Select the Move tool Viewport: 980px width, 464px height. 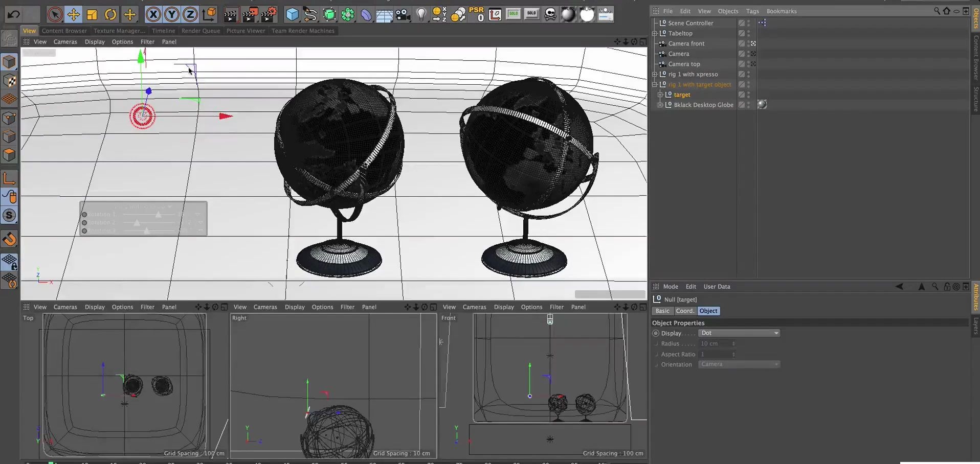tap(74, 15)
